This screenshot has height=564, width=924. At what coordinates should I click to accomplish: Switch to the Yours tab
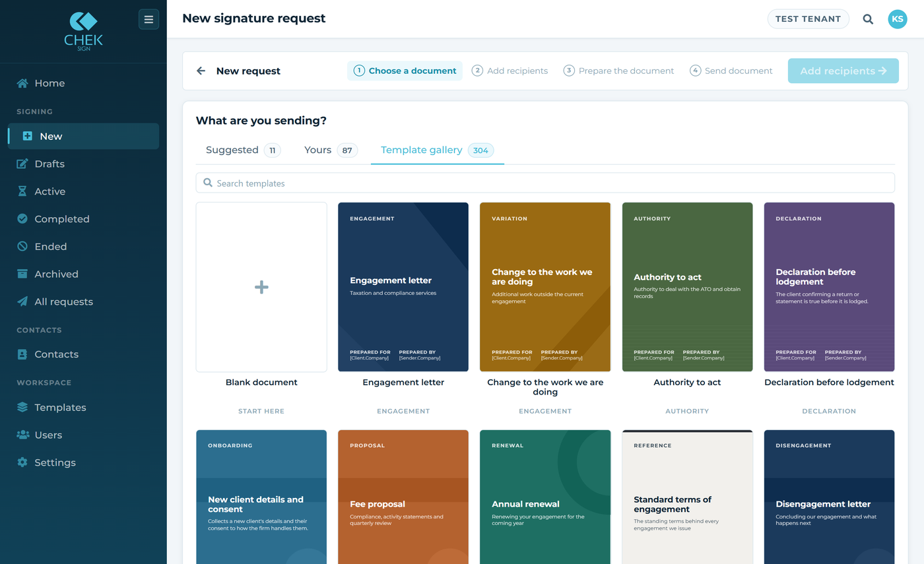pyautogui.click(x=331, y=150)
